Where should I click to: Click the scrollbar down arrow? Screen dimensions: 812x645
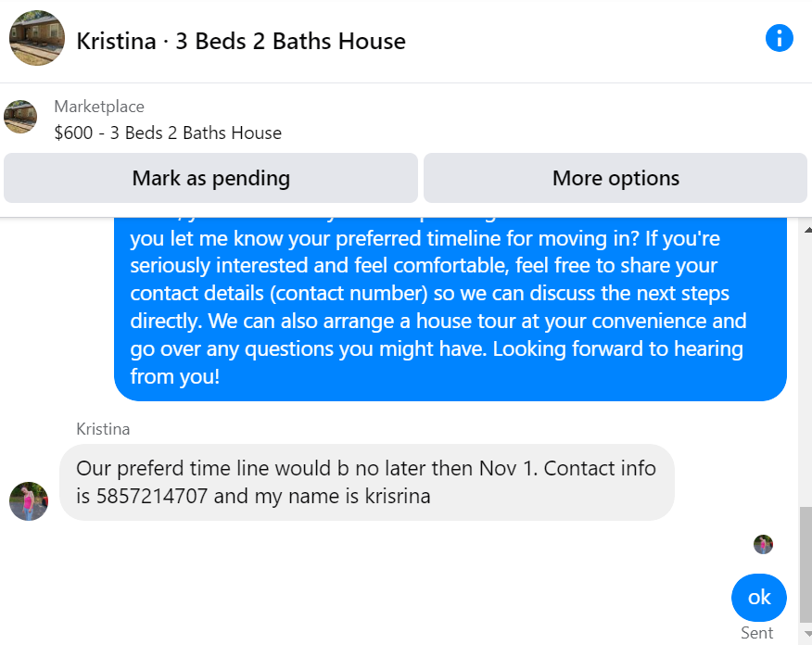tap(806, 634)
